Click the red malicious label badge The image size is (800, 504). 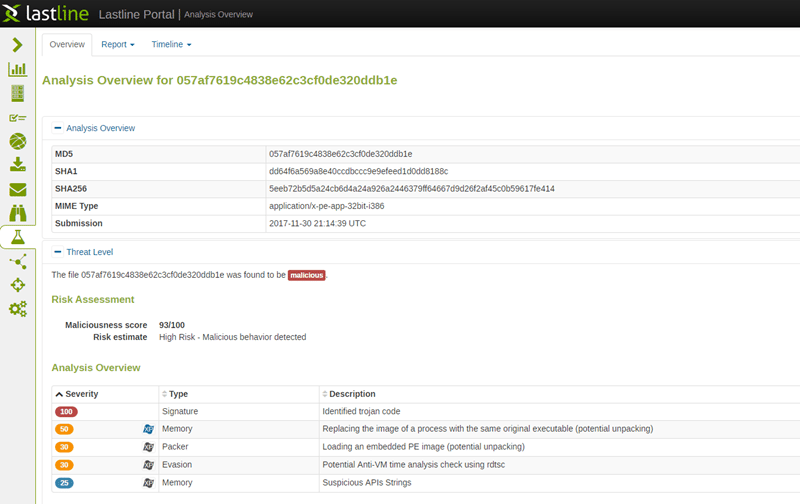click(x=307, y=275)
